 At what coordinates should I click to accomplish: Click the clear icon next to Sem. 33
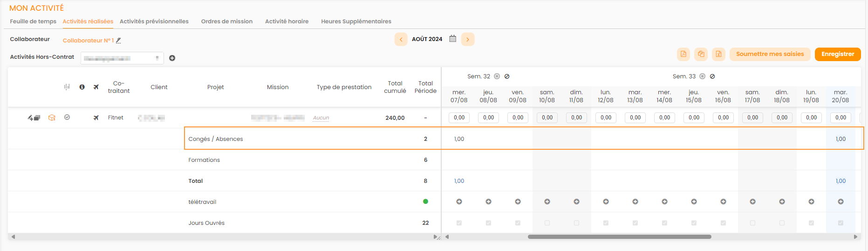coord(712,77)
